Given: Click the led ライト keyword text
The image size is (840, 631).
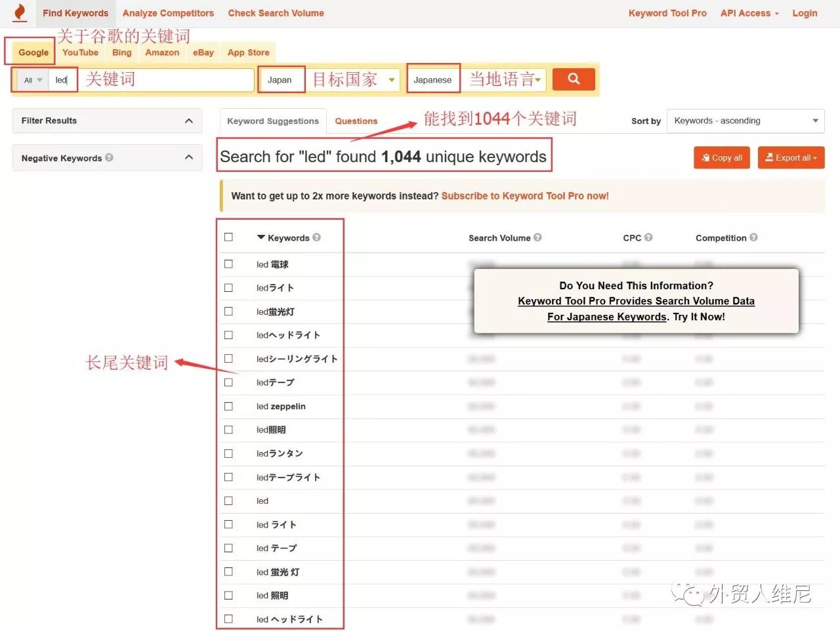Looking at the screenshot, I should click(277, 524).
